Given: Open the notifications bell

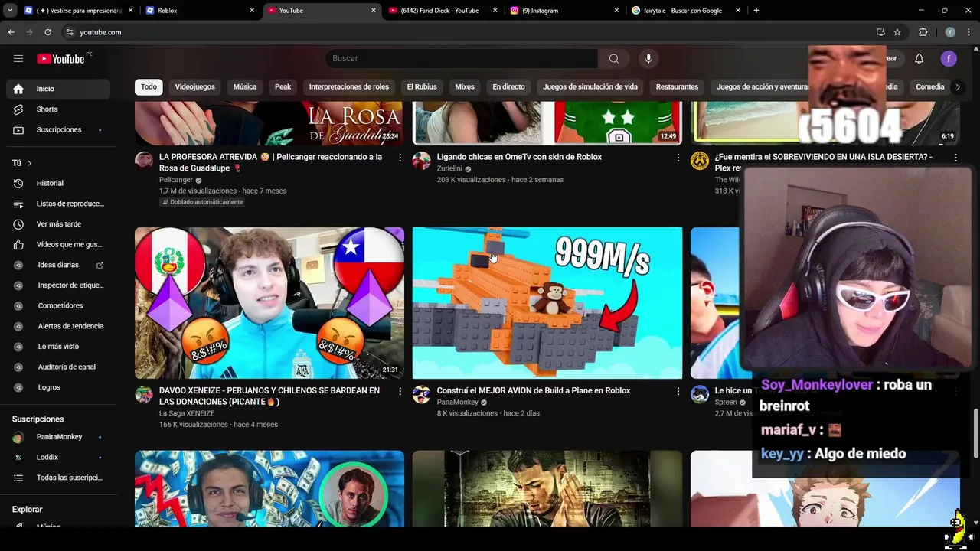Looking at the screenshot, I should pyautogui.click(x=920, y=59).
